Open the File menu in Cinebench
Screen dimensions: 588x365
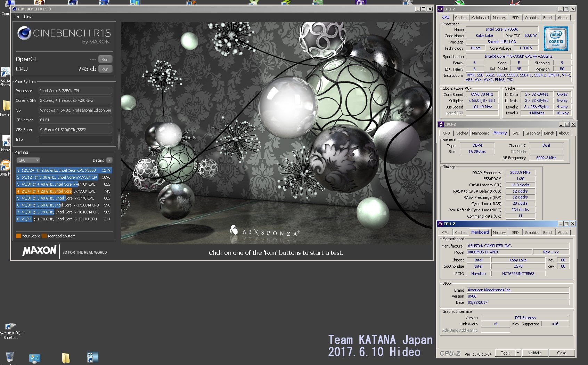pyautogui.click(x=16, y=16)
